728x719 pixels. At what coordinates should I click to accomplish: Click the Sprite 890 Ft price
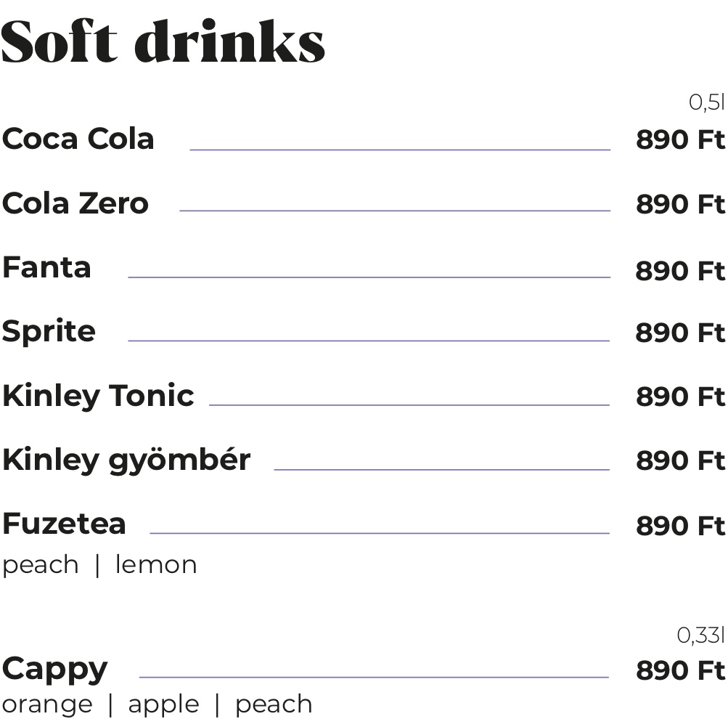680,333
